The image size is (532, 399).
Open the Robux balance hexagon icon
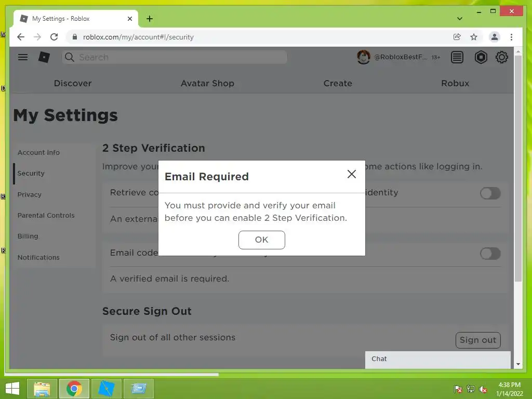(x=481, y=57)
